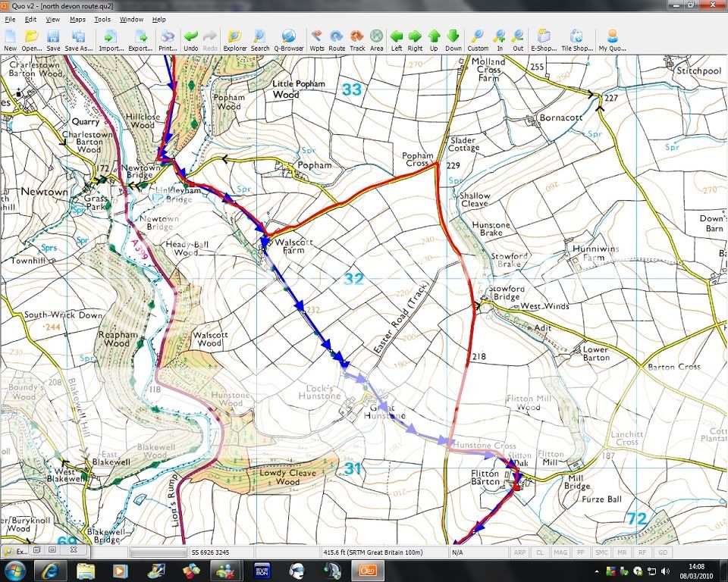
Task: Click the Explorer toolbar icon
Action: (234, 39)
